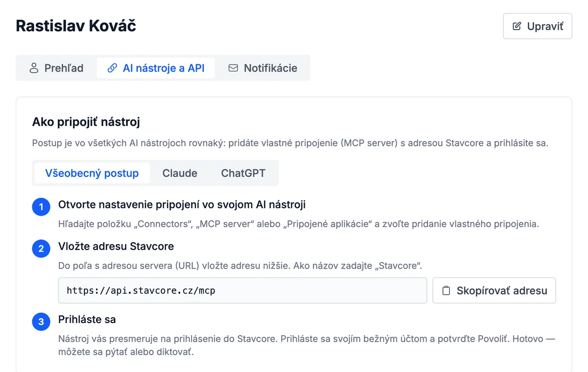Click the Ako pripojiť nástroj heading

click(86, 122)
